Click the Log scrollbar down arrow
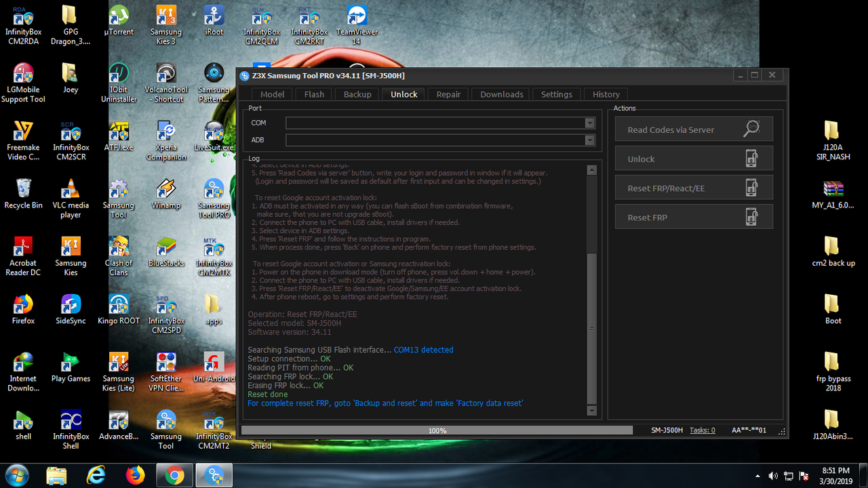The width and height of the screenshot is (868, 488). pos(591,411)
